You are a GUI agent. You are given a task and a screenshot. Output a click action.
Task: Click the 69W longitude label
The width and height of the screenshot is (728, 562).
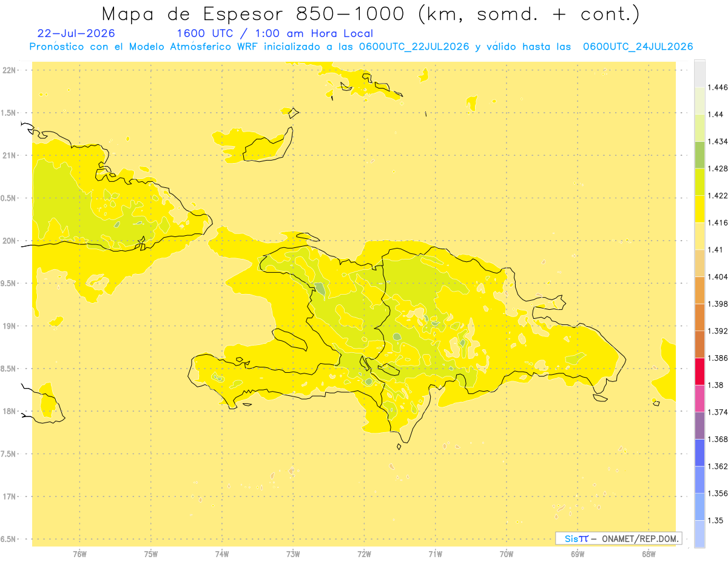[577, 554]
